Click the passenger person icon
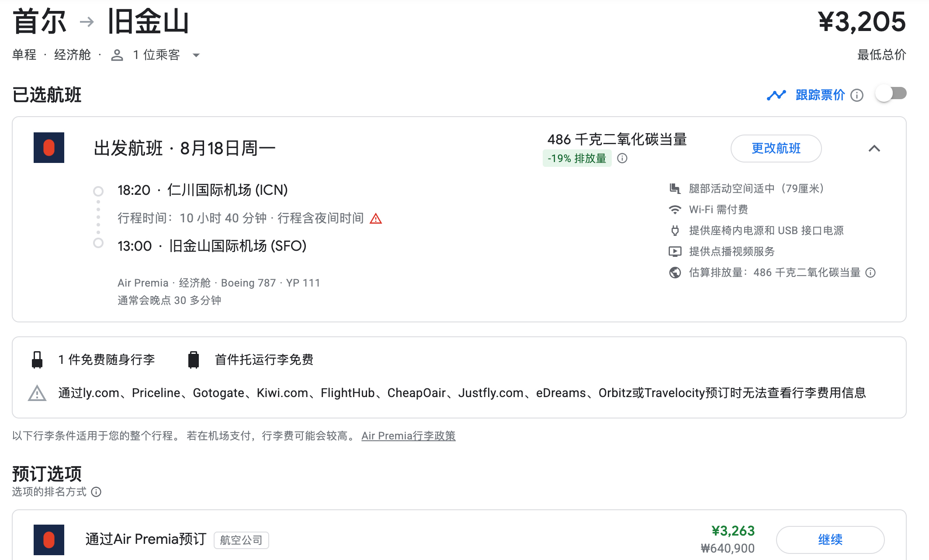The image size is (929, 560). [117, 55]
